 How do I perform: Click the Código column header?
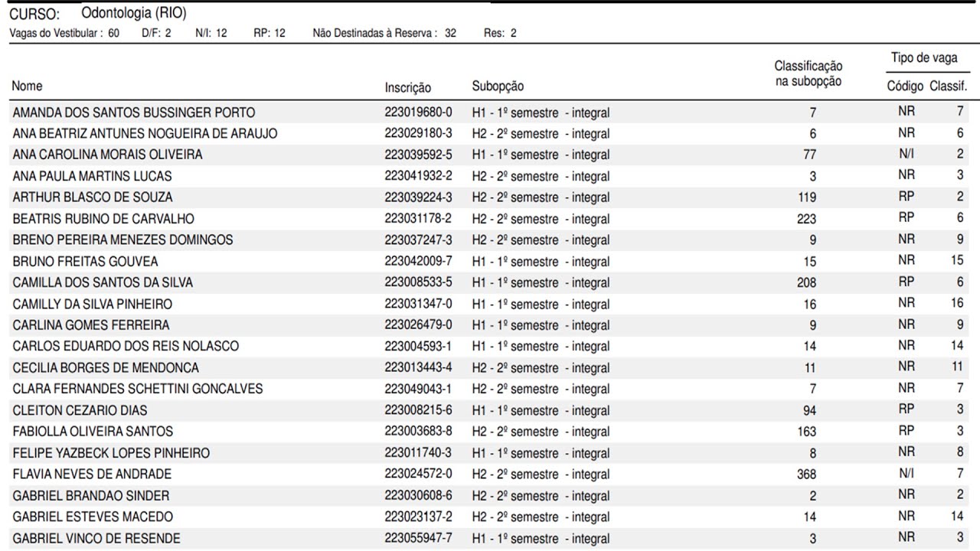coord(905,86)
